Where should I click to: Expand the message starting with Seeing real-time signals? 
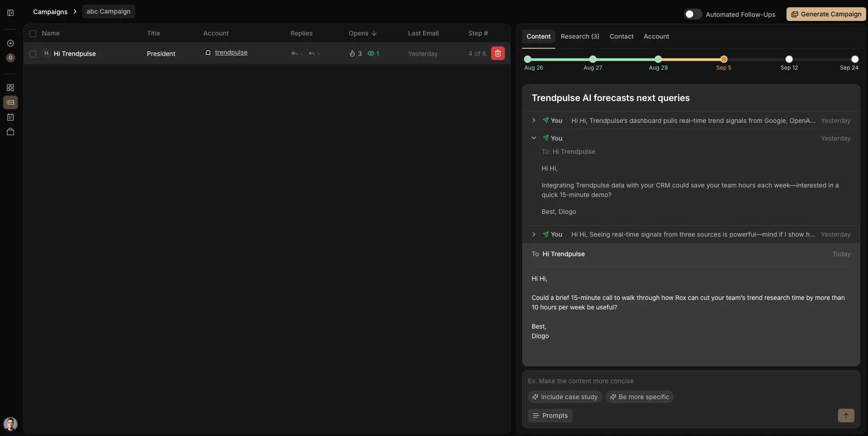click(533, 234)
